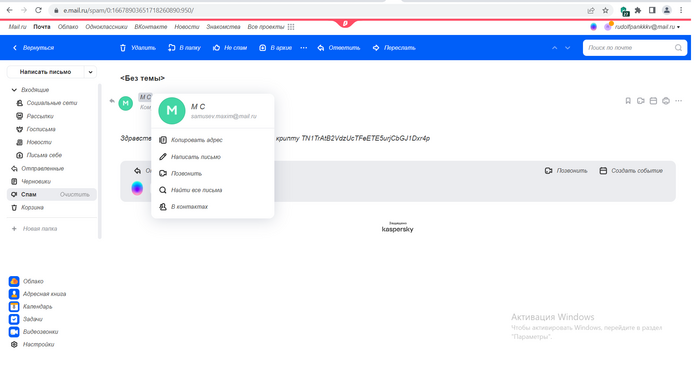Open the toolbar three-dot more menu
The height and width of the screenshot is (372, 700).
point(304,48)
